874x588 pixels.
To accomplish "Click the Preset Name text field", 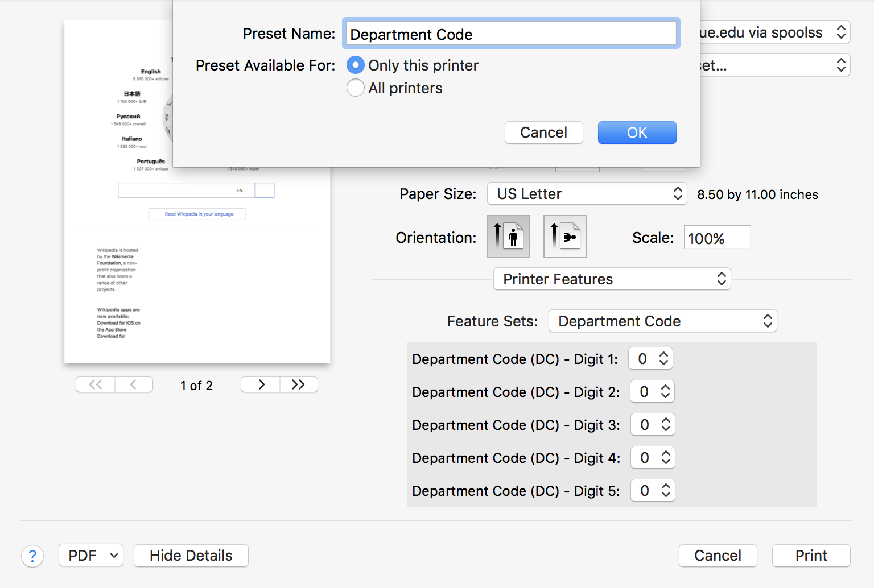I will click(x=511, y=34).
